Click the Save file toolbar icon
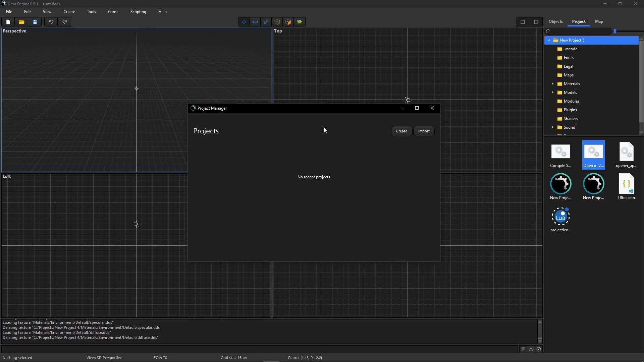Image resolution: width=644 pixels, height=362 pixels. (35, 22)
